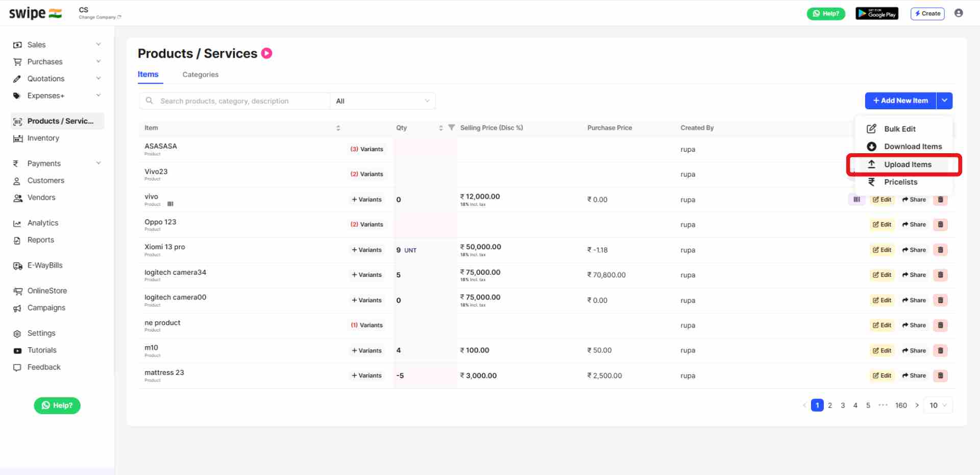Open (3) Variants for ASASASA
Viewport: 980px width, 475px height.
tap(366, 149)
